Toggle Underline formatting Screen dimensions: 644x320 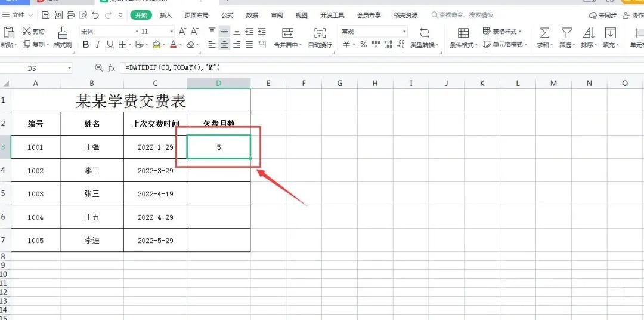coord(110,44)
